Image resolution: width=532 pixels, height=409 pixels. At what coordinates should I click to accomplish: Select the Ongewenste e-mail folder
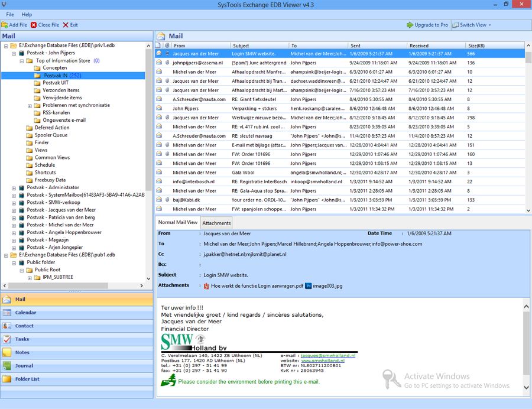pos(64,120)
